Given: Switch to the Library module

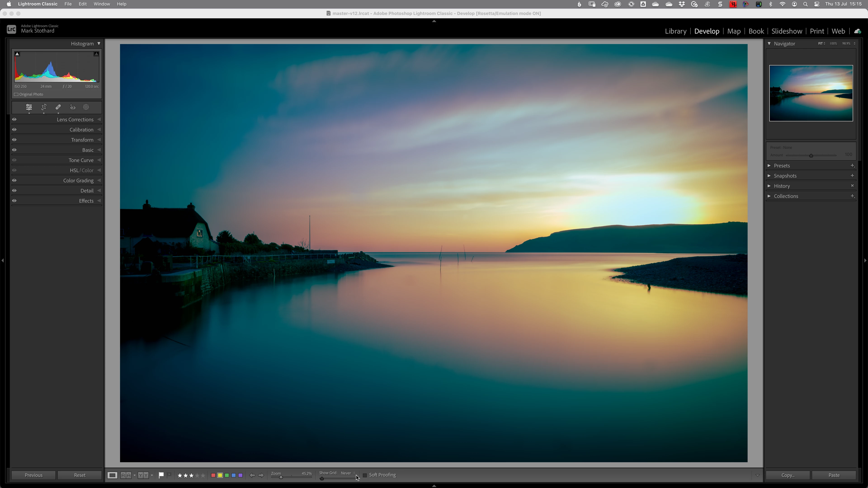Looking at the screenshot, I should coord(675,31).
